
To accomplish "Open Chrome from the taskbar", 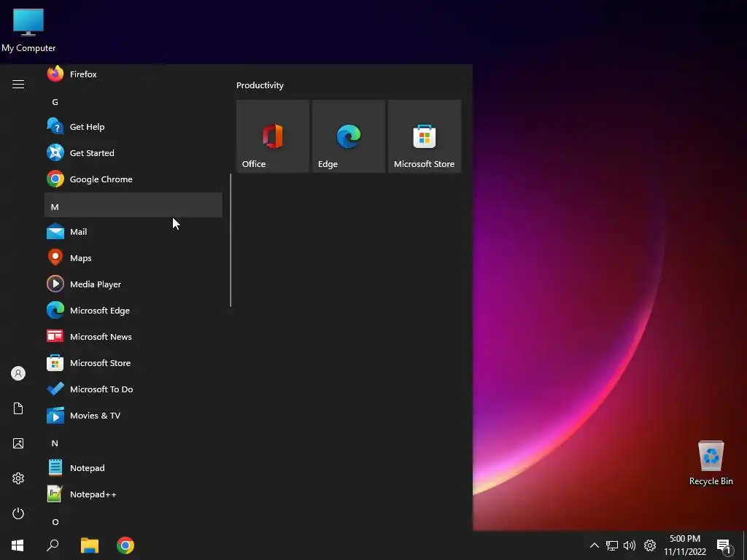I will pos(125,545).
